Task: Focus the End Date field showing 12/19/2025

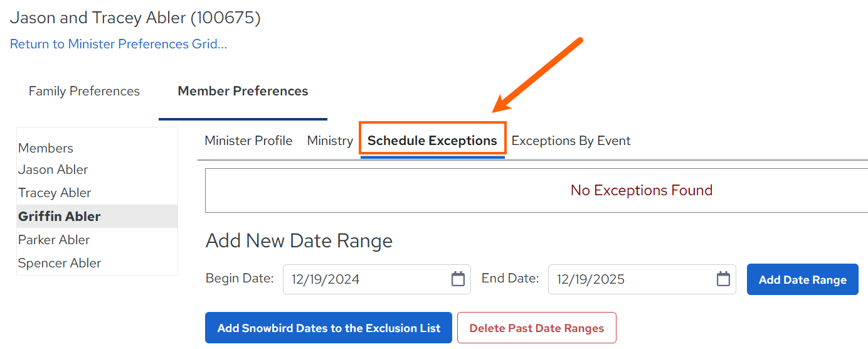Action: pyautogui.click(x=642, y=279)
